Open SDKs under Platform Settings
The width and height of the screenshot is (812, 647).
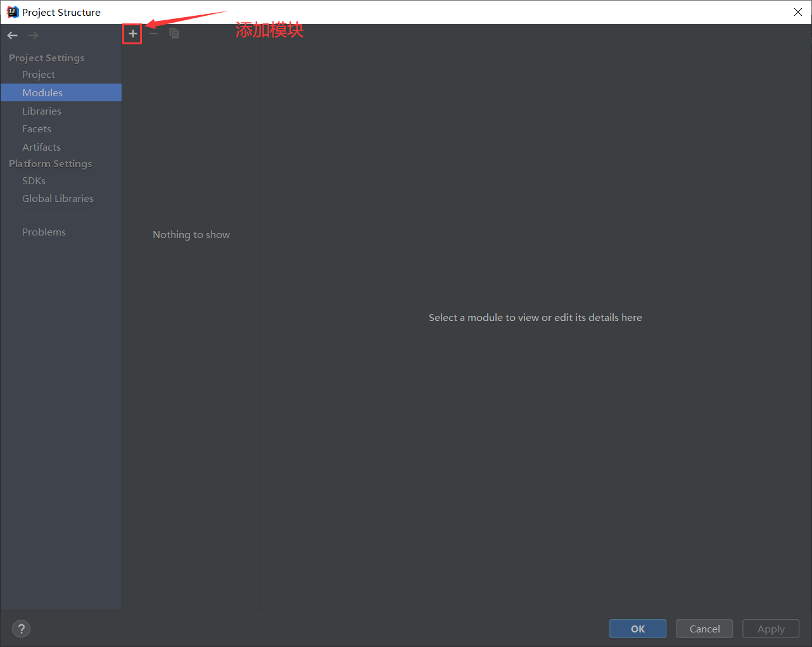point(34,181)
